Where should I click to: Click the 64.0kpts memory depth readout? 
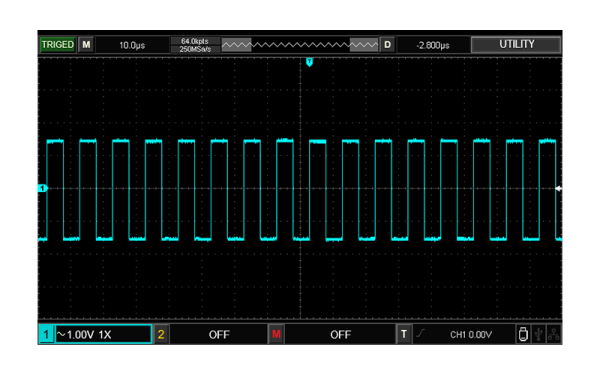tap(195, 41)
